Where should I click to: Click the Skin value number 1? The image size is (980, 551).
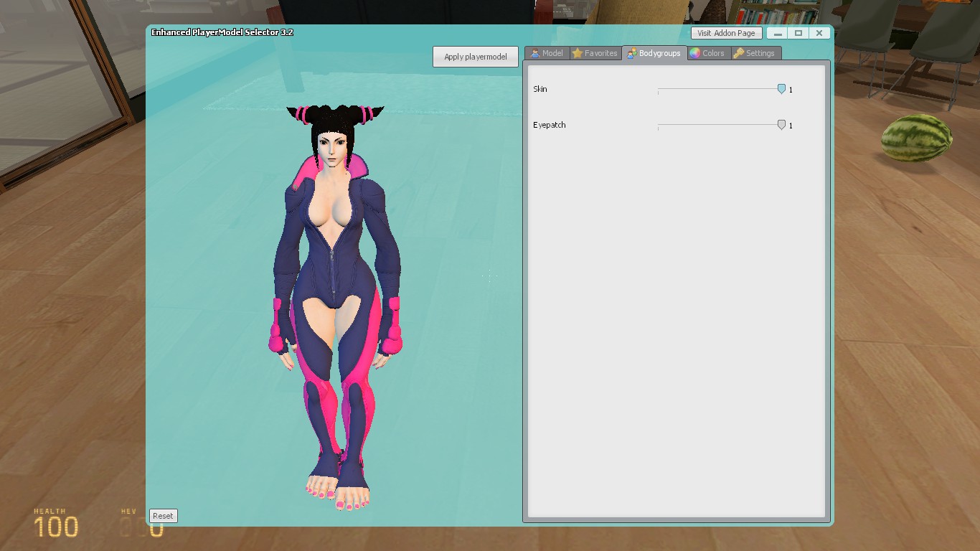791,90
